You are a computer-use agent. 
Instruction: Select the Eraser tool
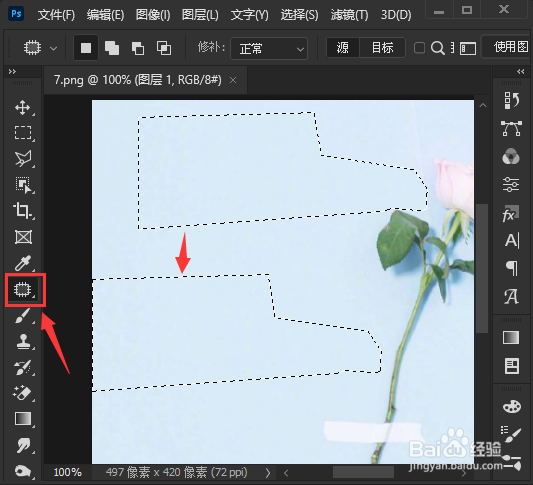click(23, 393)
